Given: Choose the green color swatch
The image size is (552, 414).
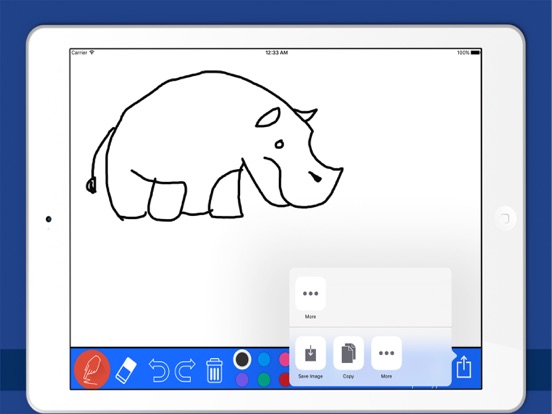Looking at the screenshot, I should click(264, 380).
